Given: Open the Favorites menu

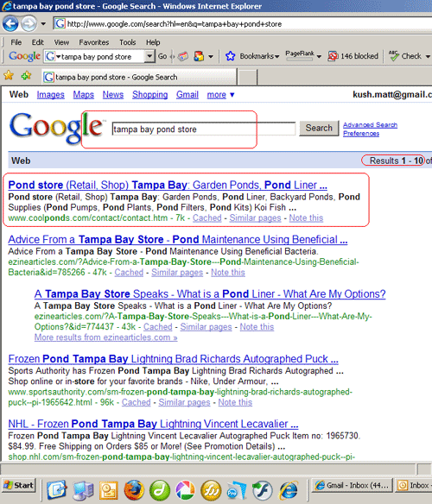Looking at the screenshot, I should click(94, 42).
